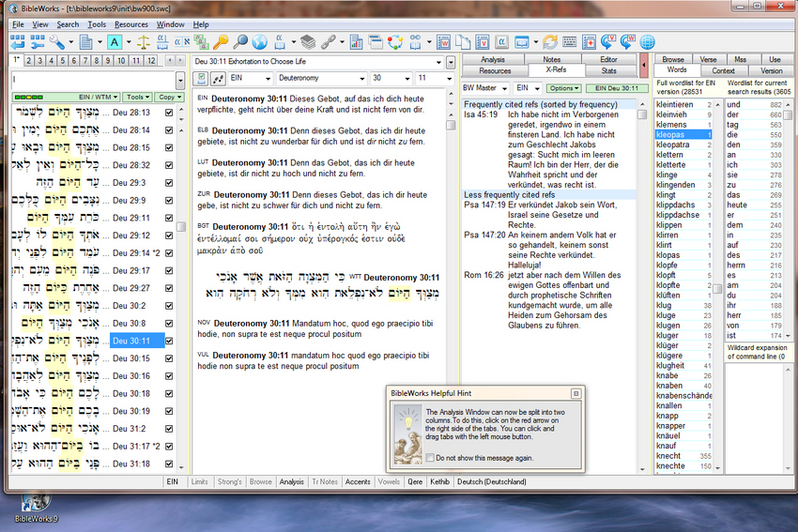Open the wrench tools icon
Screen dimensions: 798x532
coord(57,41)
